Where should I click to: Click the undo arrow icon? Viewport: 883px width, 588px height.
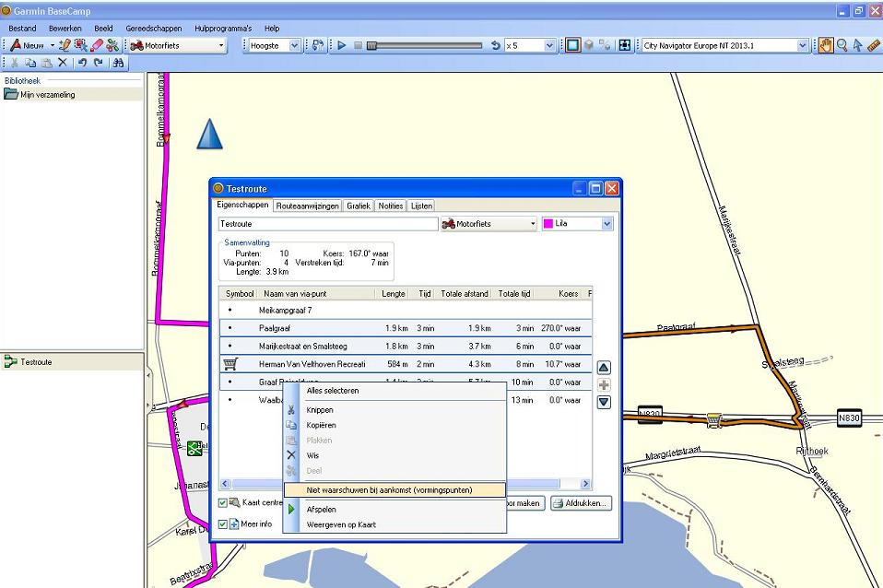point(83,63)
